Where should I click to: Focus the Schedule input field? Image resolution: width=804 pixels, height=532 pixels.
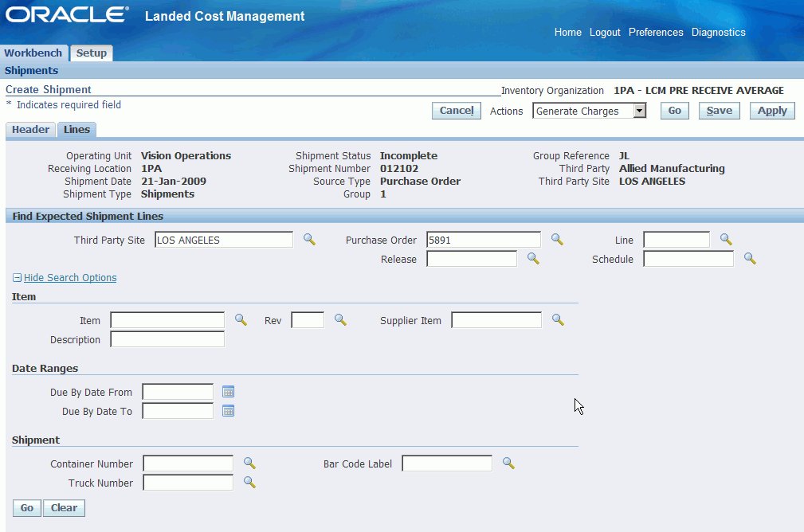tap(688, 259)
